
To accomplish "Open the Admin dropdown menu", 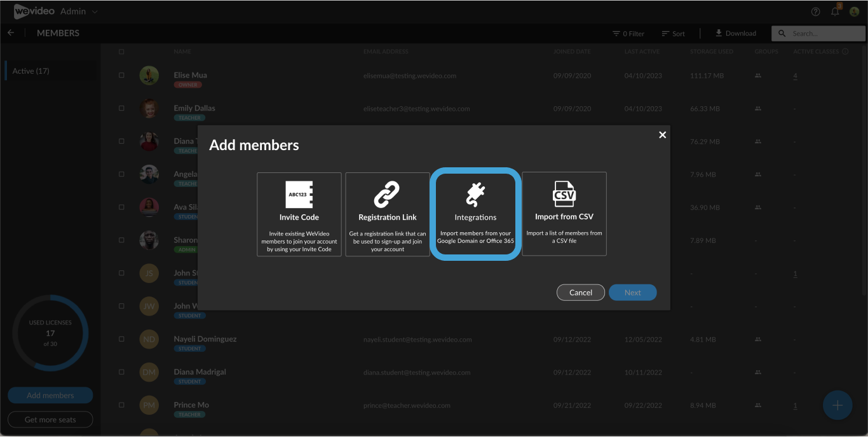I will (x=79, y=11).
